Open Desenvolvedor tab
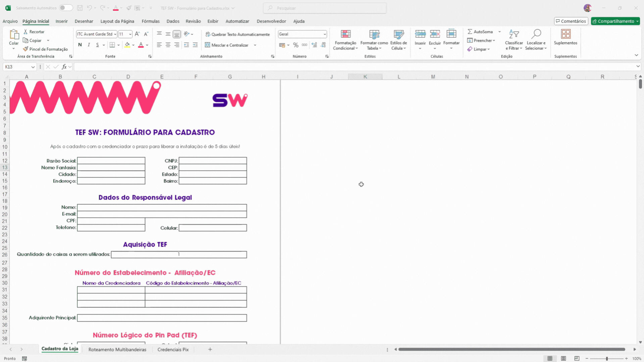The image size is (644, 362). coord(271,21)
